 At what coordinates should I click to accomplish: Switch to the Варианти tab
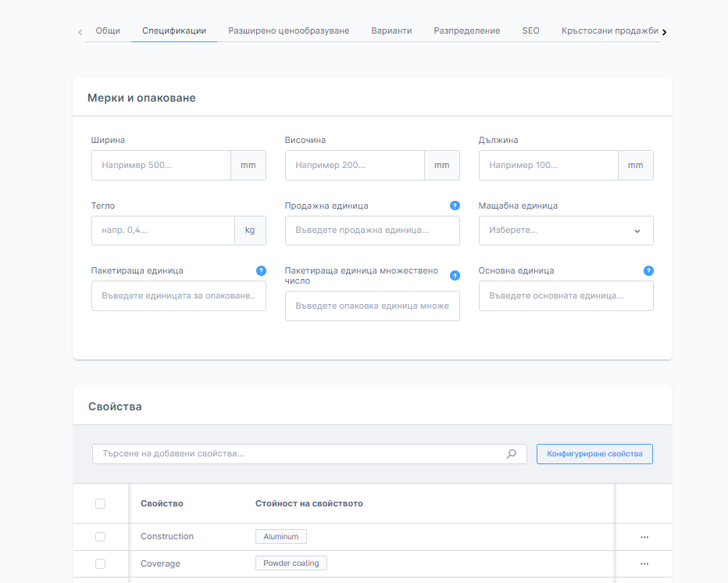(391, 31)
